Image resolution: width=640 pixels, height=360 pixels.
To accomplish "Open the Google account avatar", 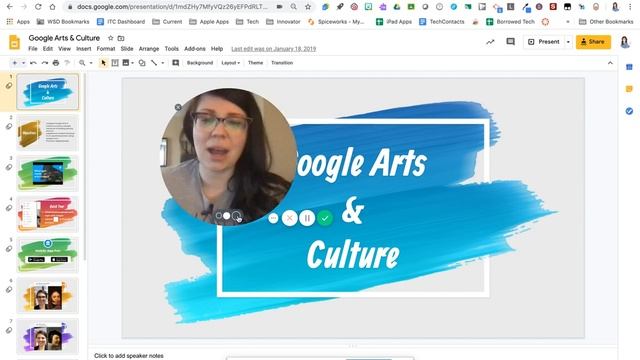I will pos(625,42).
